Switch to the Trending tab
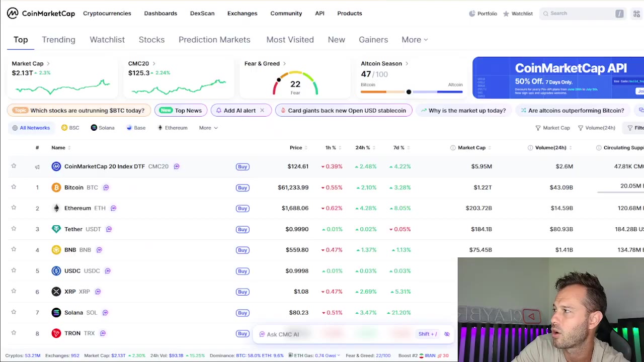Image resolution: width=644 pixels, height=362 pixels. [58, 40]
